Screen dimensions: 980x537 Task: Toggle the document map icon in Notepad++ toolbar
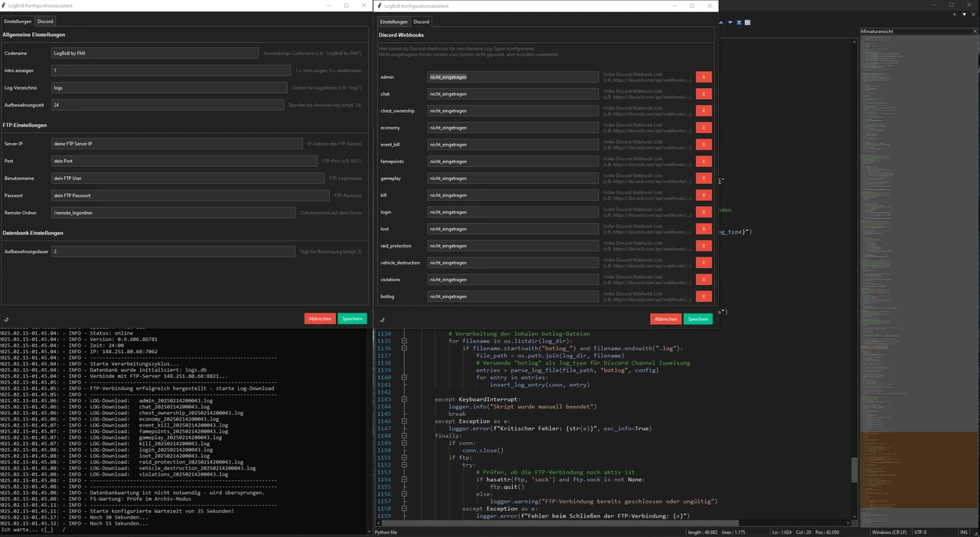click(x=747, y=22)
